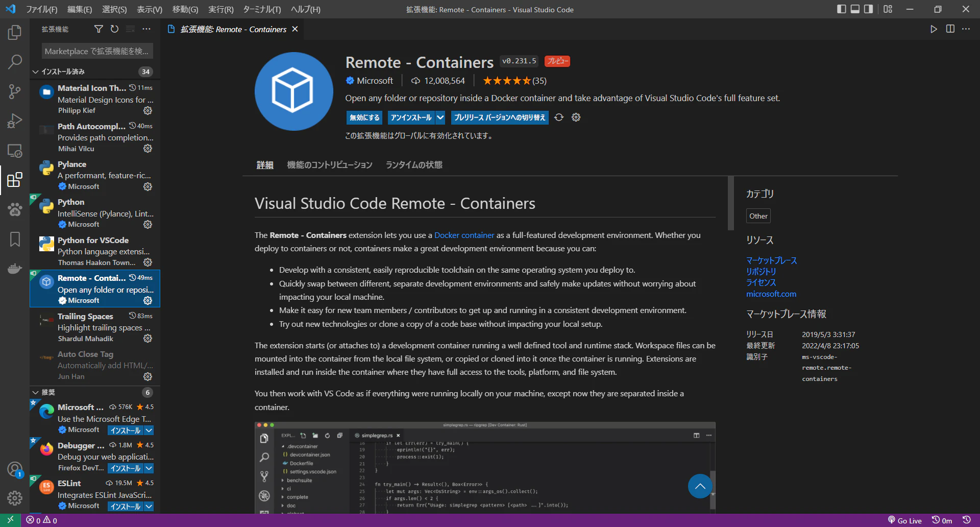Image resolution: width=980 pixels, height=527 pixels.
Task: Open the Remote Explorer view
Action: click(15, 151)
